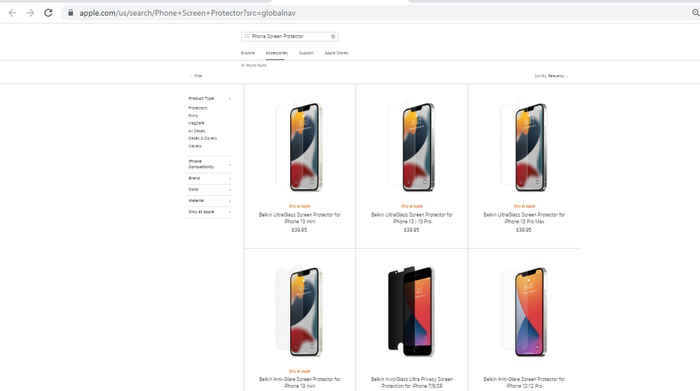The height and width of the screenshot is (391, 700).
Task: Filter by MagSafe product type
Action: click(196, 123)
